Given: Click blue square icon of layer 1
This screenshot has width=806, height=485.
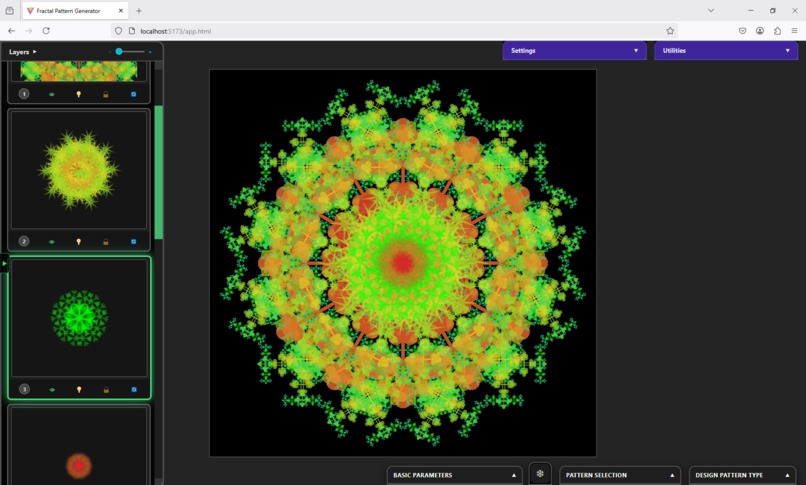Looking at the screenshot, I should tap(134, 95).
